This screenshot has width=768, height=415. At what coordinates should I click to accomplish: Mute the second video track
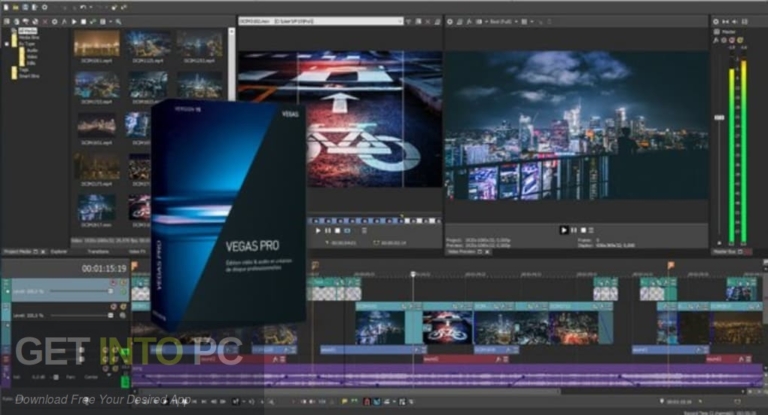[x=113, y=307]
